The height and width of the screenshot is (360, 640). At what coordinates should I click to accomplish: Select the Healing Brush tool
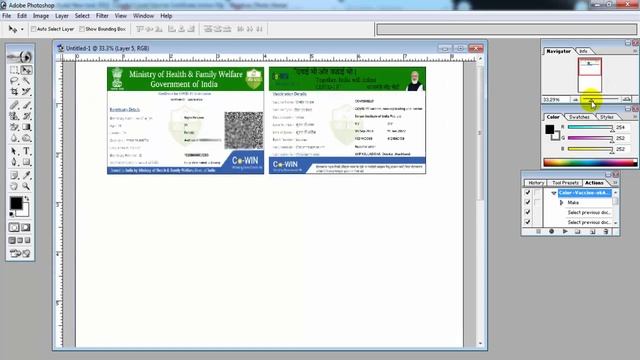point(14,105)
